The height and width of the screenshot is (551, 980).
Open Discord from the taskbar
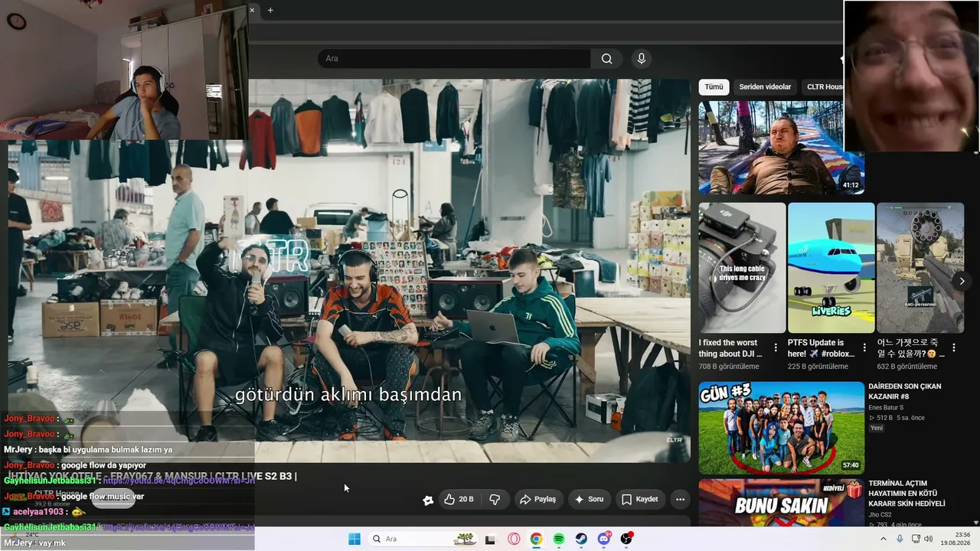[x=604, y=539]
